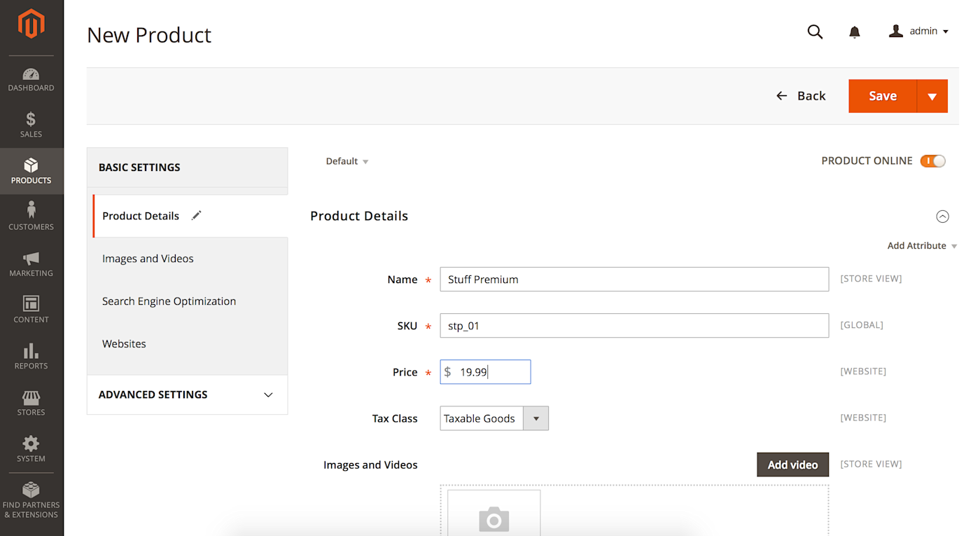980x536 pixels.
Task: Open the Sales menu icon
Action: click(x=31, y=125)
